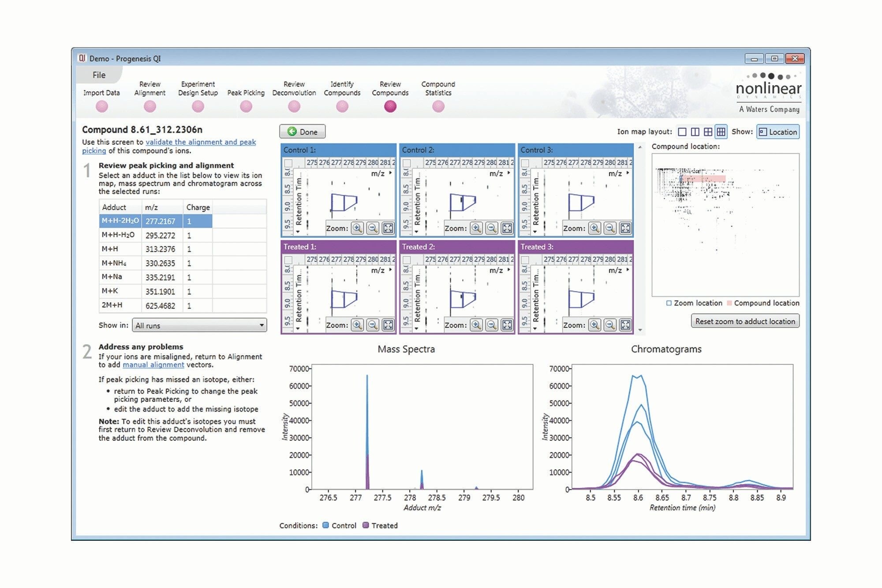This screenshot has height=588, width=882.
Task: Go to the Experiment Design Setup step
Action: (x=198, y=106)
